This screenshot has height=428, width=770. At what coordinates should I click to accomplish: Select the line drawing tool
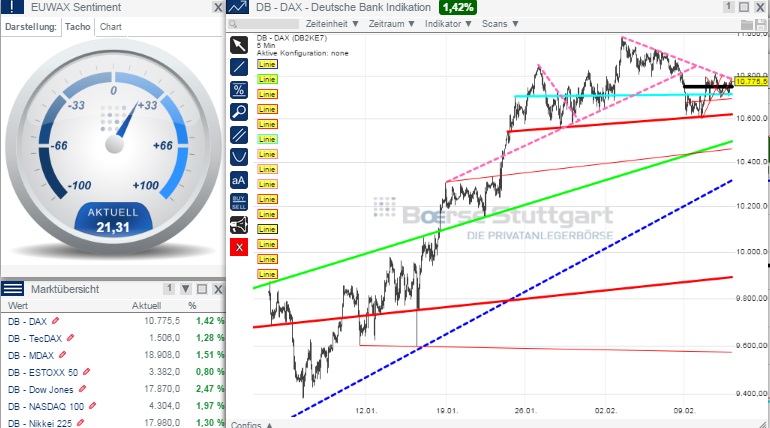coord(239,67)
